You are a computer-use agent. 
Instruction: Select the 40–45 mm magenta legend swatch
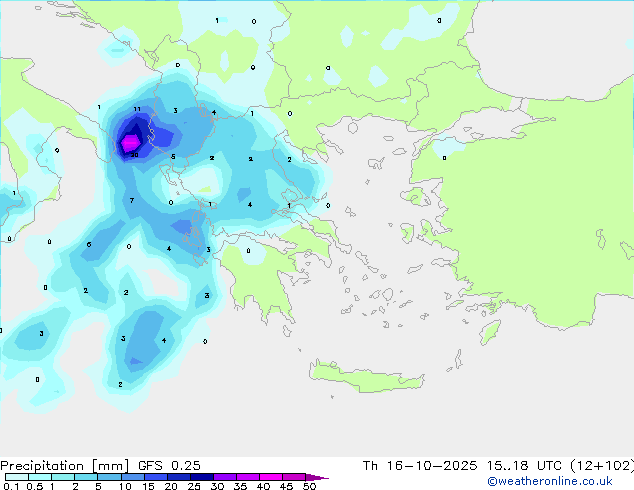(x=271, y=477)
